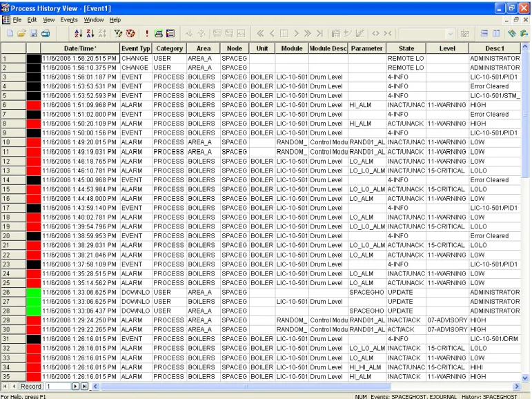The height and width of the screenshot is (399, 532).
Task: Click the green color cell in row 26
Action: click(x=34, y=292)
